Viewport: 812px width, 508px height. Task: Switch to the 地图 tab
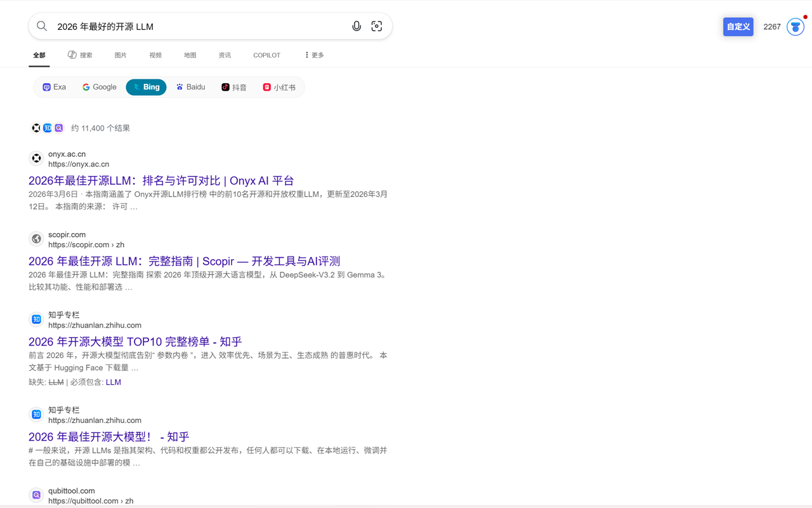click(190, 55)
